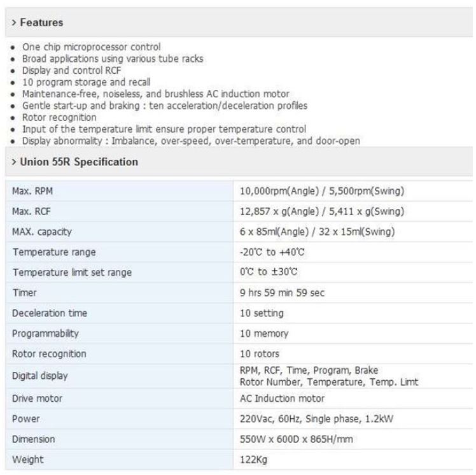Viewport: 476px width, 475px height.
Task: Click the Union 55R Specification heading text
Action: click(79, 162)
